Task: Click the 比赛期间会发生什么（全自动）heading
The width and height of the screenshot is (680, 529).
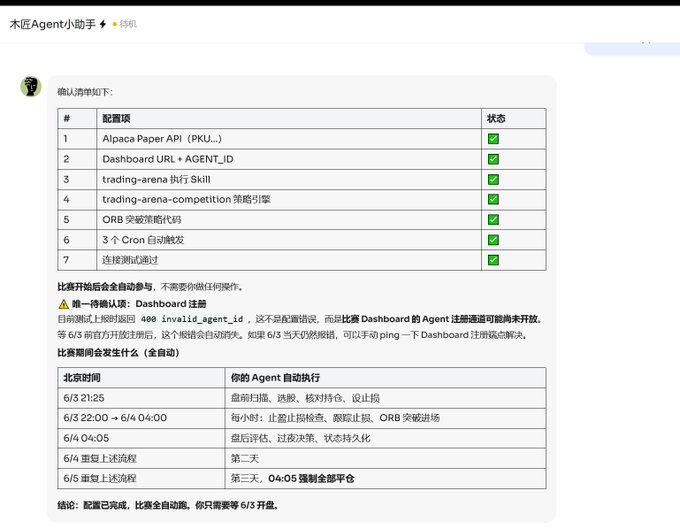Action: 118,353
